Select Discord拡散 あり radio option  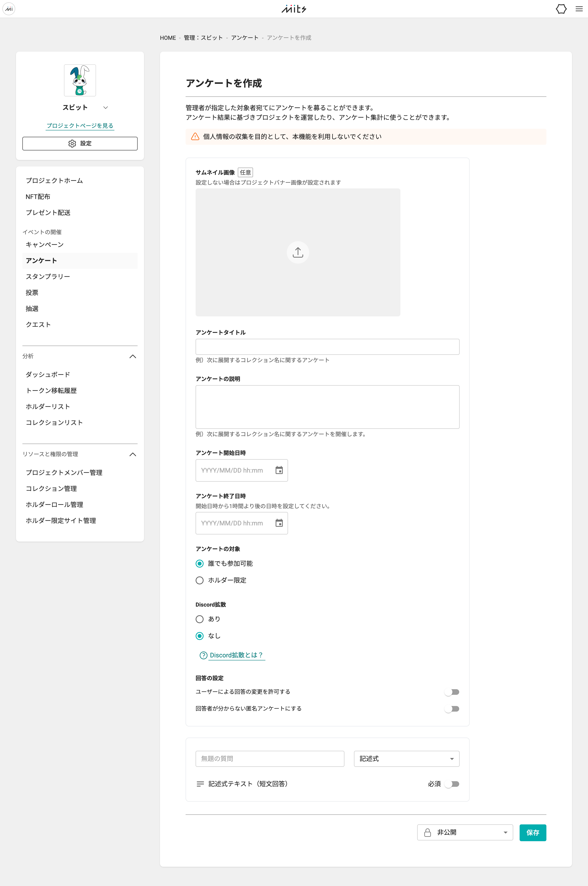click(200, 619)
